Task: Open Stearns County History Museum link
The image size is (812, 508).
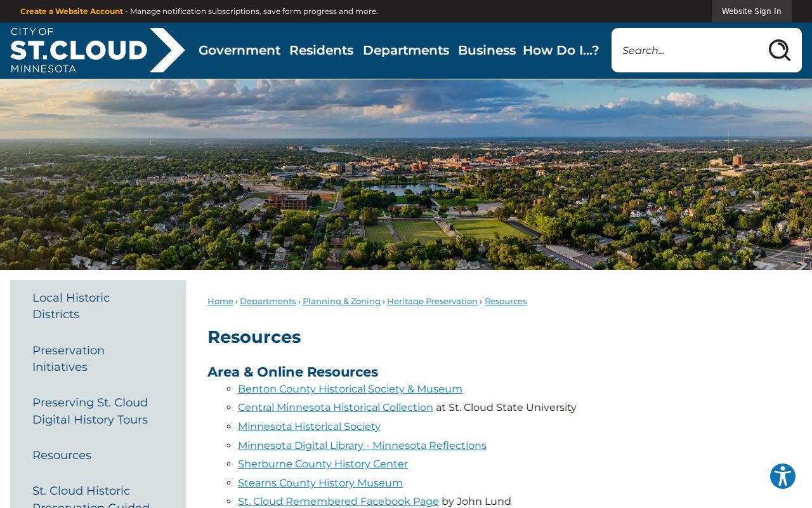Action: (320, 483)
